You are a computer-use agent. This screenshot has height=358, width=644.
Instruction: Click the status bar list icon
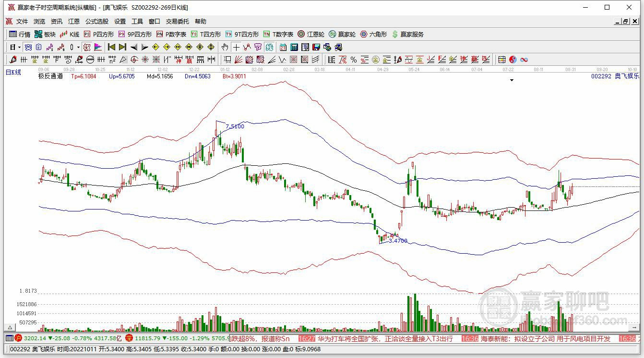point(9,338)
